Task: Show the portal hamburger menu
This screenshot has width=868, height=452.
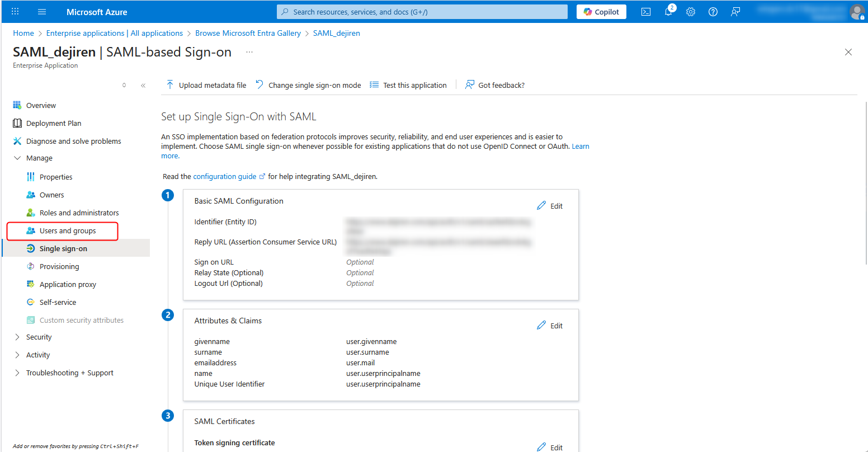Action: click(42, 12)
